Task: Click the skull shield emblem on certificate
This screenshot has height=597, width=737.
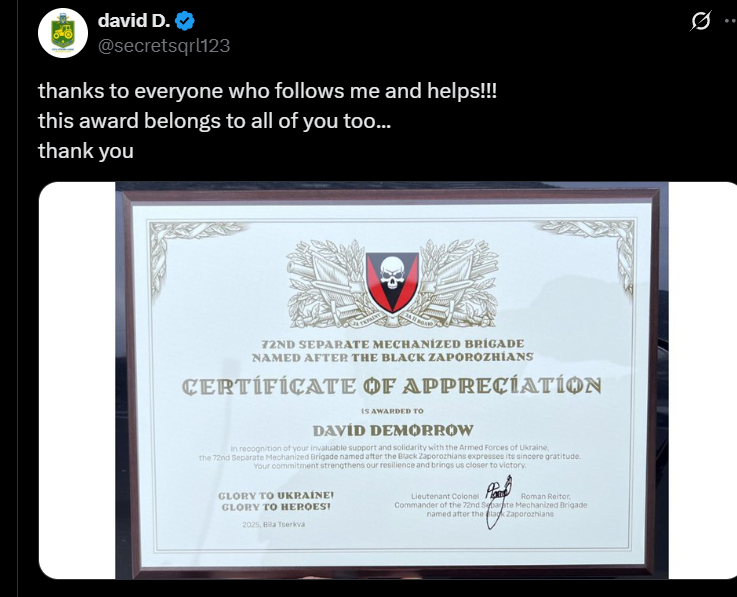Action: pyautogui.click(x=392, y=283)
